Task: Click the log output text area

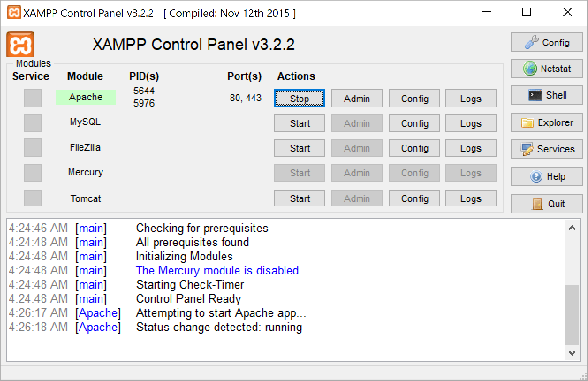Action: pos(283,287)
